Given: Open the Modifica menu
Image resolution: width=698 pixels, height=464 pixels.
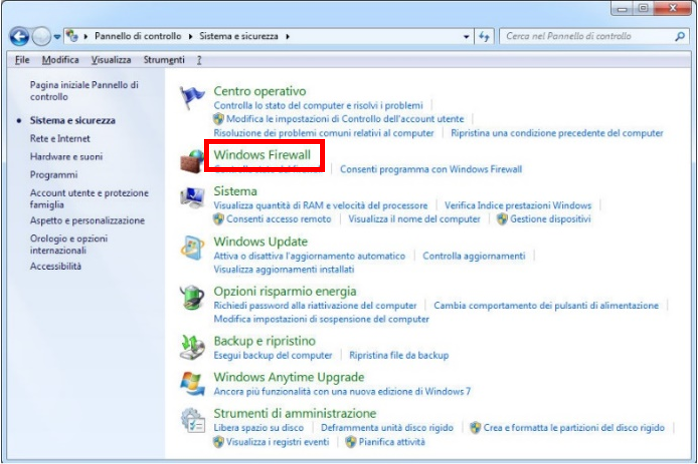Looking at the screenshot, I should (x=61, y=60).
